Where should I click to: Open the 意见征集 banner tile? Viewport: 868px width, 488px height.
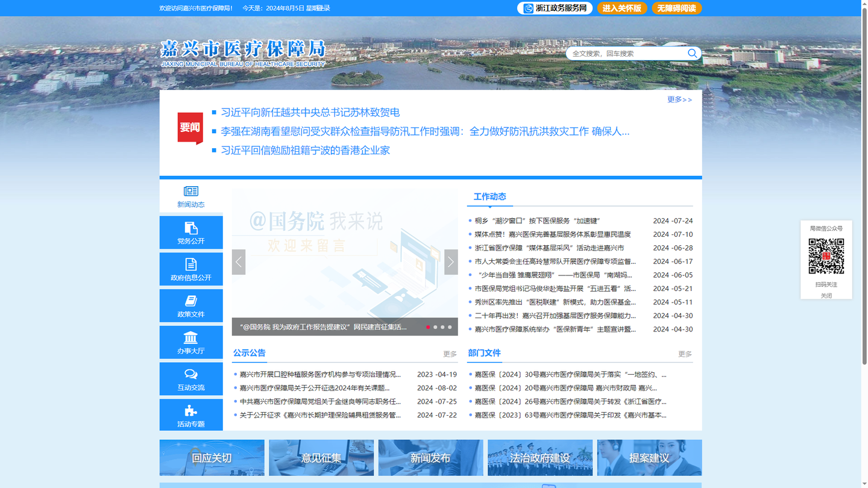point(321,458)
